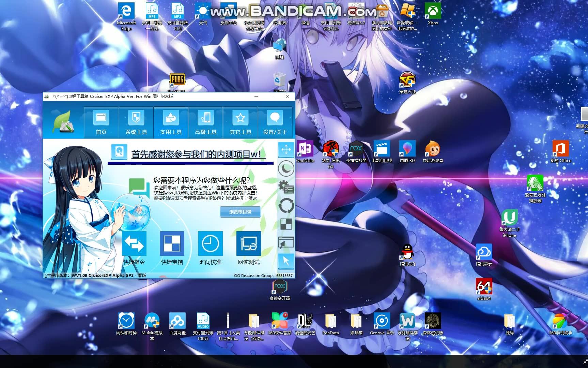Select the 源码 folder
Screen dimensions: 588x368
click(x=510, y=324)
